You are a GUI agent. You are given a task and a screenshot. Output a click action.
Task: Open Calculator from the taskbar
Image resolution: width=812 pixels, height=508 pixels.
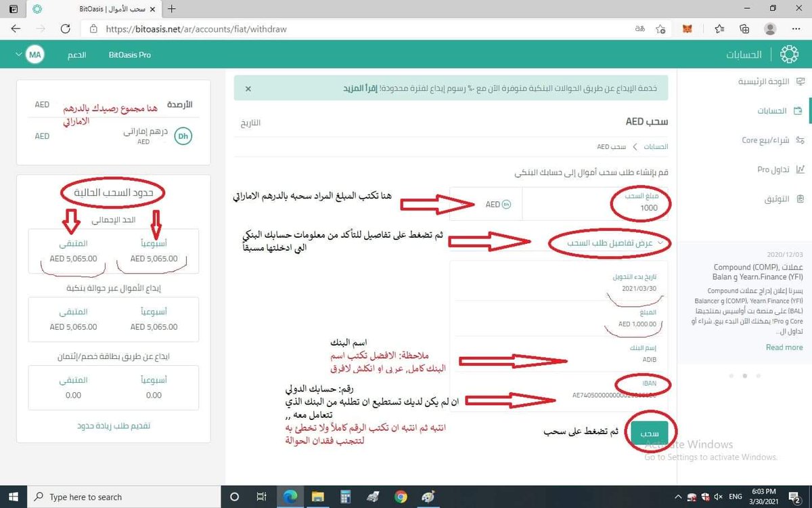[x=345, y=496]
